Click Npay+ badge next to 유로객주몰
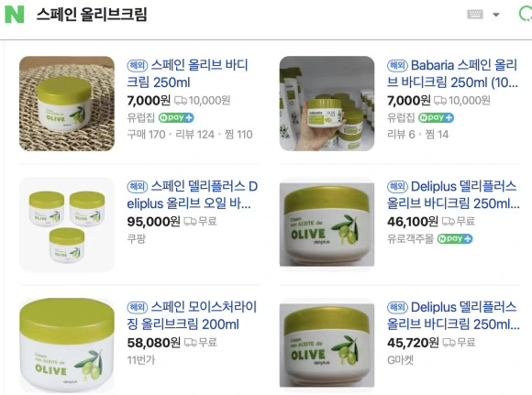532x395 pixels. tap(455, 238)
